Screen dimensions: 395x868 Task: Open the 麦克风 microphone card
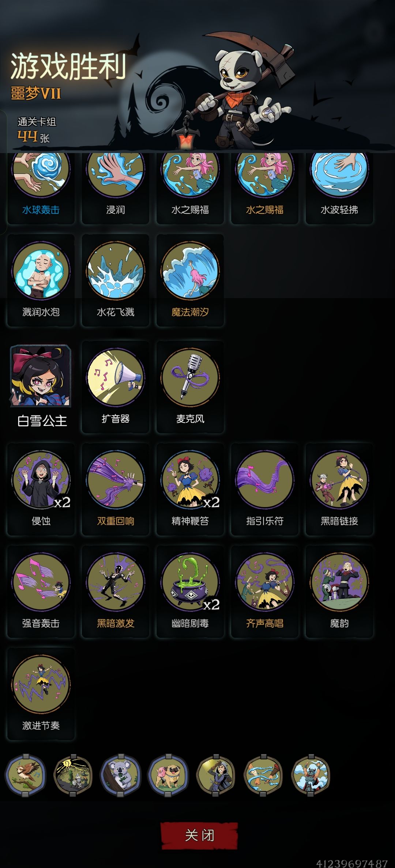click(190, 387)
